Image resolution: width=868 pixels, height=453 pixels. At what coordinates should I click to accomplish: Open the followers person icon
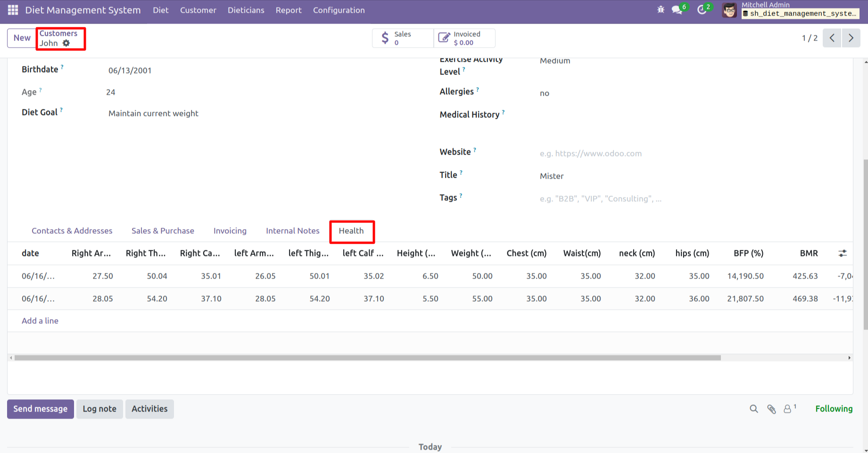788,409
